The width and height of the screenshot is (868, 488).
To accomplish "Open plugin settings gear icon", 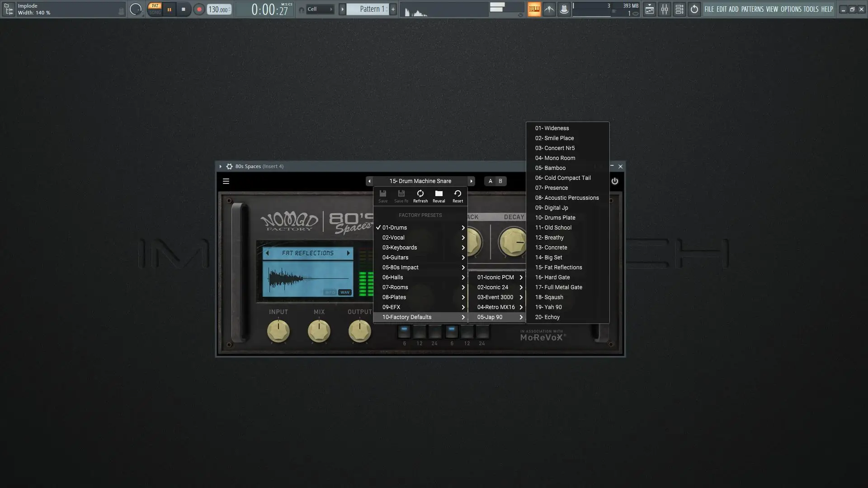I will (229, 166).
